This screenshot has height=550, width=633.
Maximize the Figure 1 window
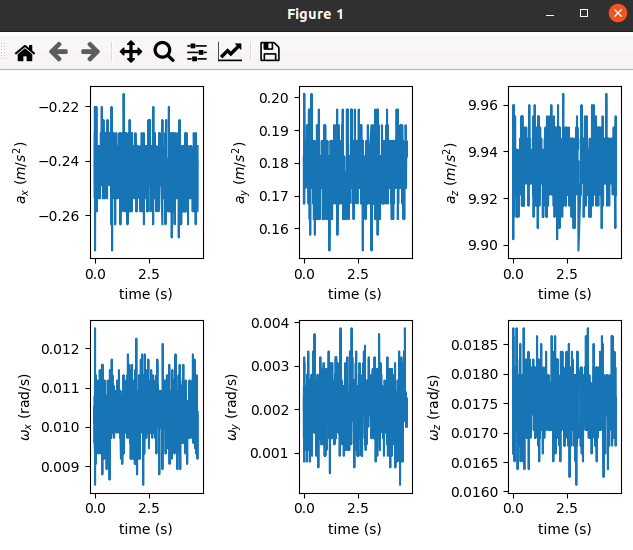click(x=584, y=14)
